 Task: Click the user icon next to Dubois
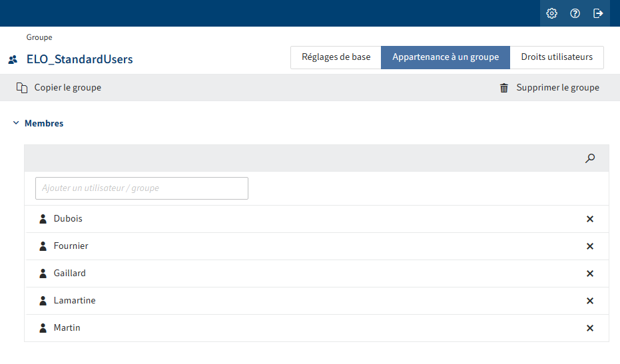pyautogui.click(x=43, y=219)
